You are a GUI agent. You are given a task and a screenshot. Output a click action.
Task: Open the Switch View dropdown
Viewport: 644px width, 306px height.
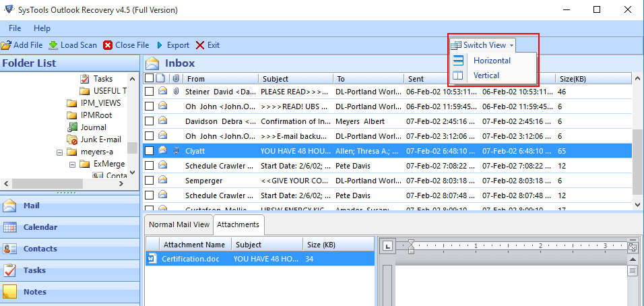point(483,45)
